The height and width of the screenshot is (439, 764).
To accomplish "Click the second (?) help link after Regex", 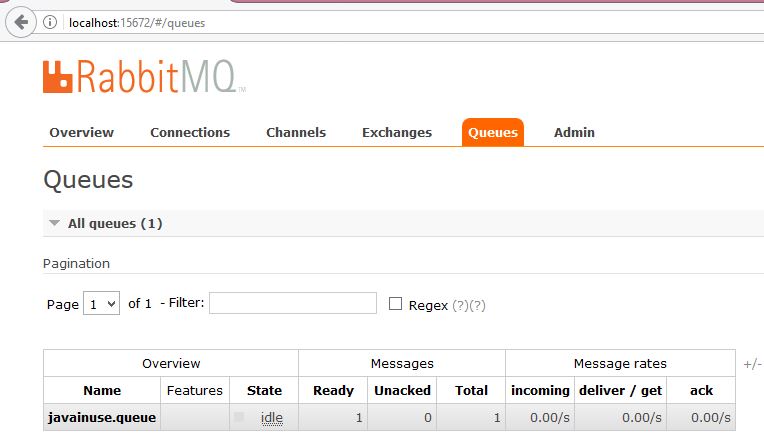I will coord(478,305).
